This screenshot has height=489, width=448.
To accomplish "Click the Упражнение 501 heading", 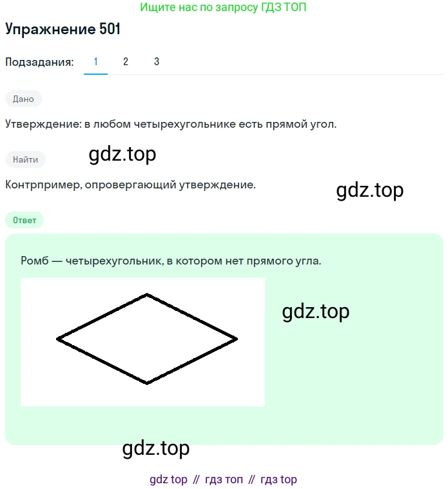I will point(63,29).
